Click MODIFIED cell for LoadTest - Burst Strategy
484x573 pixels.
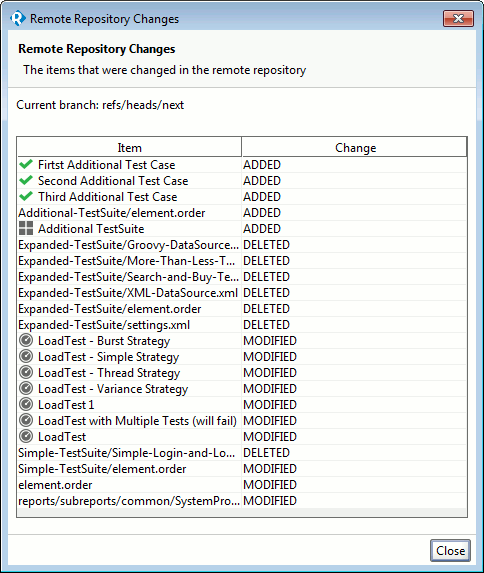click(354, 341)
